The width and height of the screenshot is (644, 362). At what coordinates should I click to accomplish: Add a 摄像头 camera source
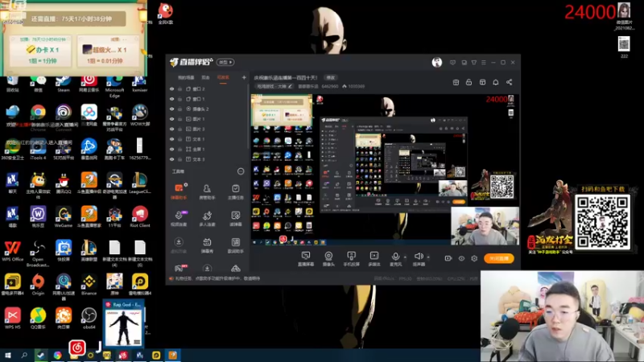pyautogui.click(x=328, y=259)
